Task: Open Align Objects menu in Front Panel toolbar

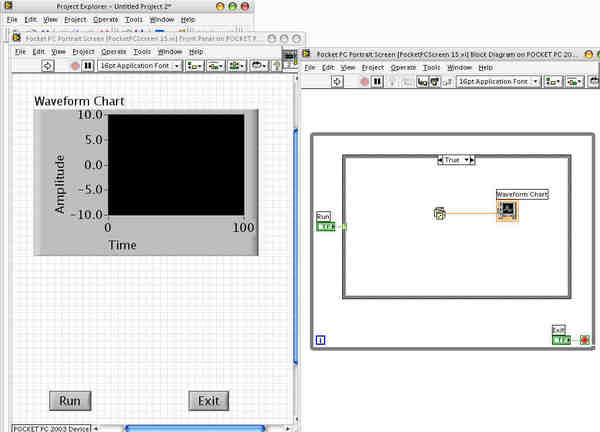Action: click(194, 66)
